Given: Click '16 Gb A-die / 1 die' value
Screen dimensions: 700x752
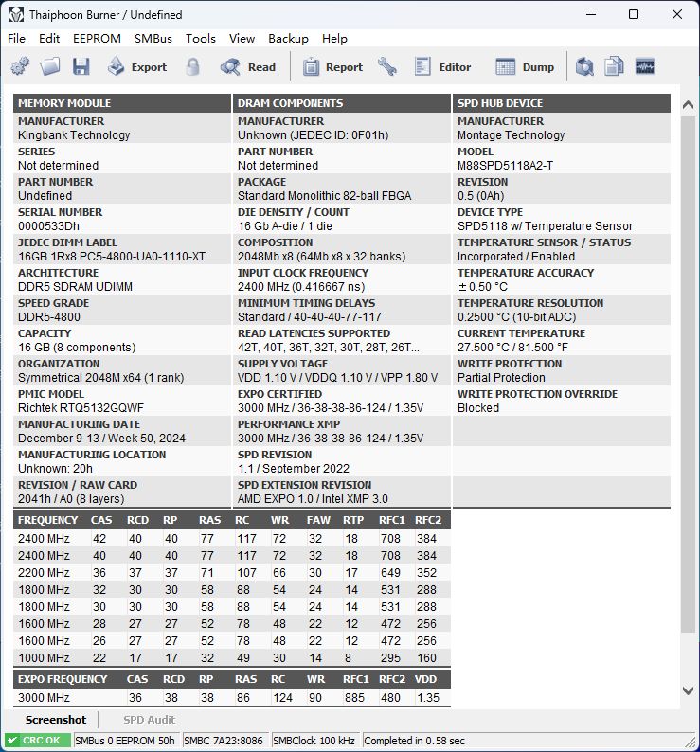Looking at the screenshot, I should tap(285, 226).
